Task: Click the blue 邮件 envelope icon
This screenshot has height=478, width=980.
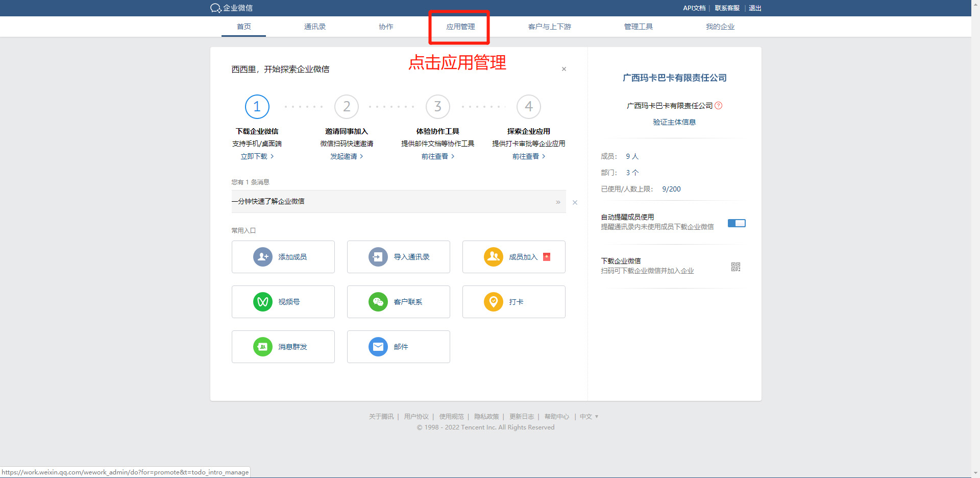Action: (x=378, y=347)
